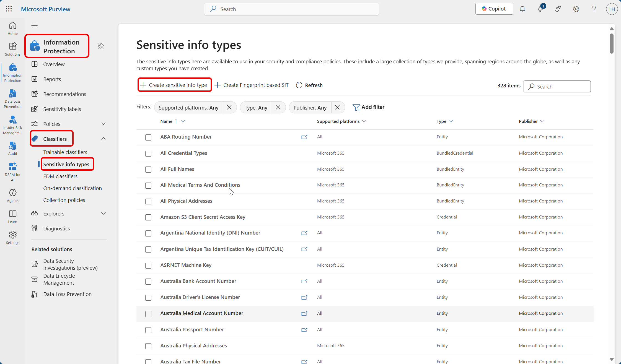The image size is (621, 364).
Task: Open Insider Risk Management icon
Action: point(12,125)
